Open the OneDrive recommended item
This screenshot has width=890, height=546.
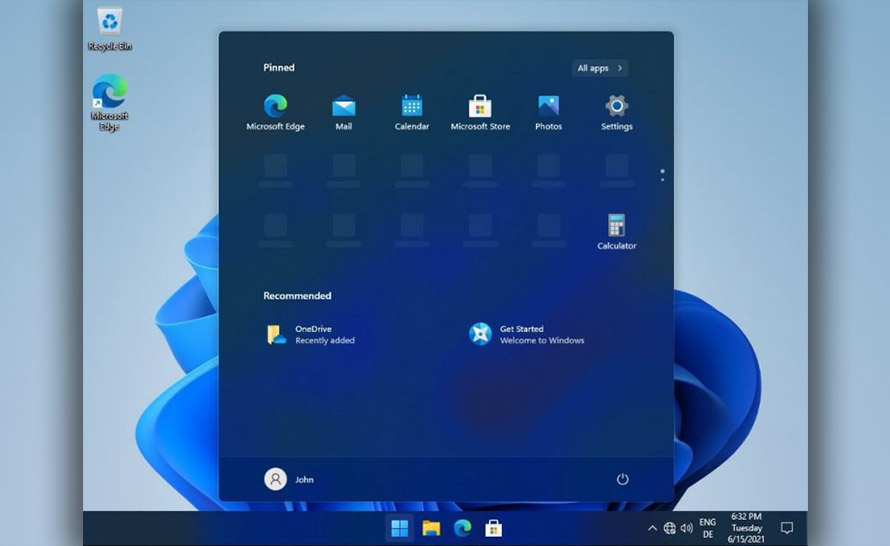pos(310,334)
